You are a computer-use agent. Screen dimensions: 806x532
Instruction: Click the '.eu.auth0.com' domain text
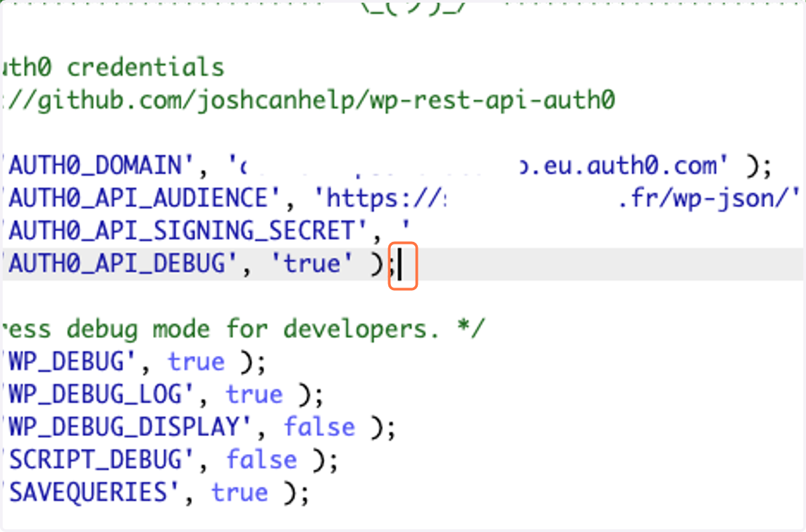click(x=625, y=165)
